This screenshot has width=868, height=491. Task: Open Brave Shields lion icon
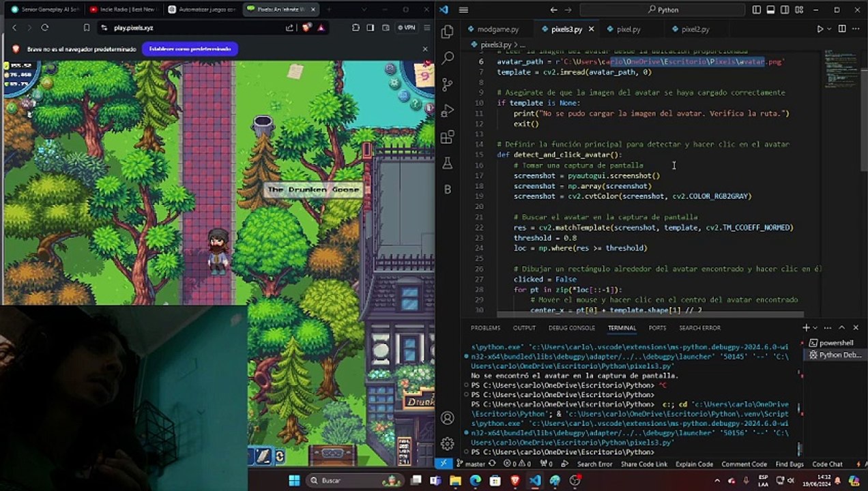click(x=306, y=27)
